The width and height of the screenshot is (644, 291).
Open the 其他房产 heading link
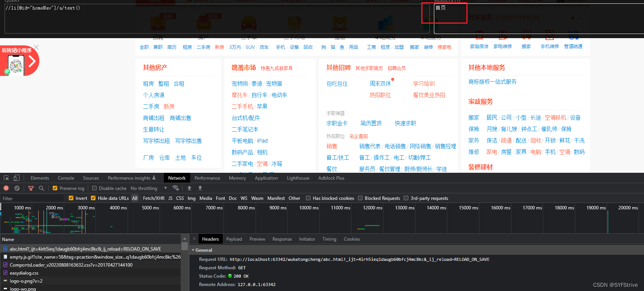(x=155, y=68)
